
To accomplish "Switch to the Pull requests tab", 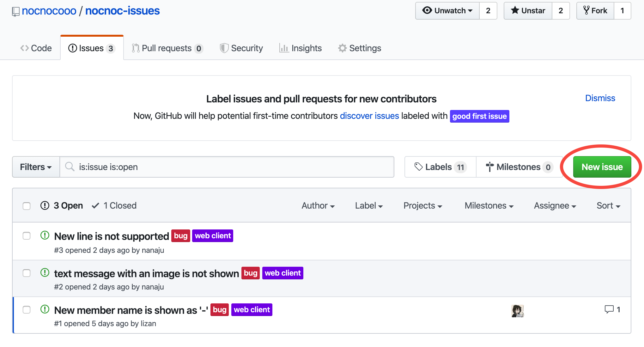I will coord(167,48).
